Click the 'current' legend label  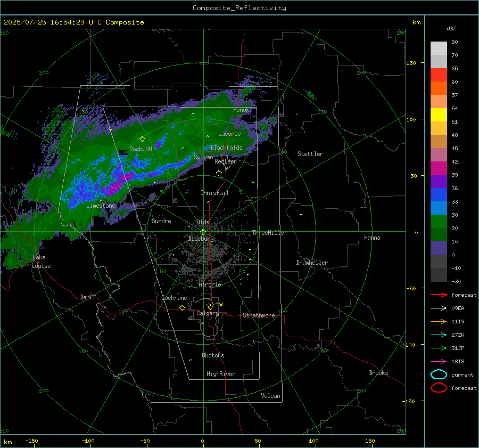tap(463, 374)
